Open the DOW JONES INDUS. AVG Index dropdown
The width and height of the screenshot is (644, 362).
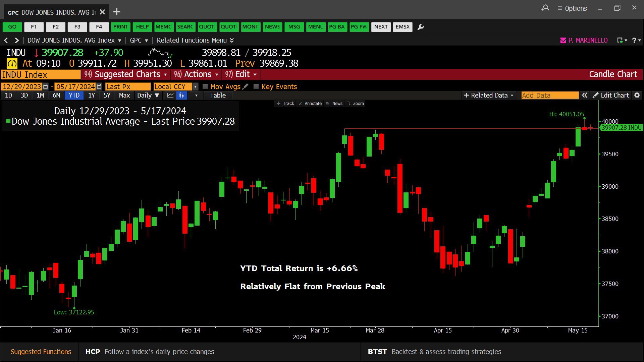point(74,40)
